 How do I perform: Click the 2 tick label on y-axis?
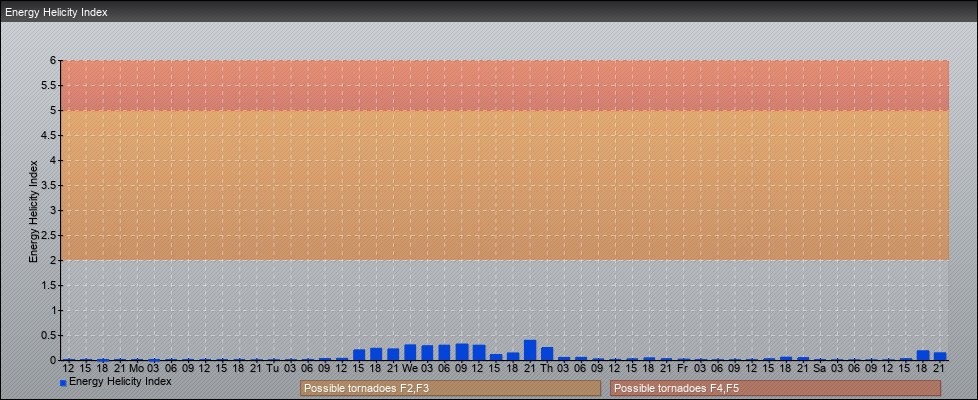(52, 260)
